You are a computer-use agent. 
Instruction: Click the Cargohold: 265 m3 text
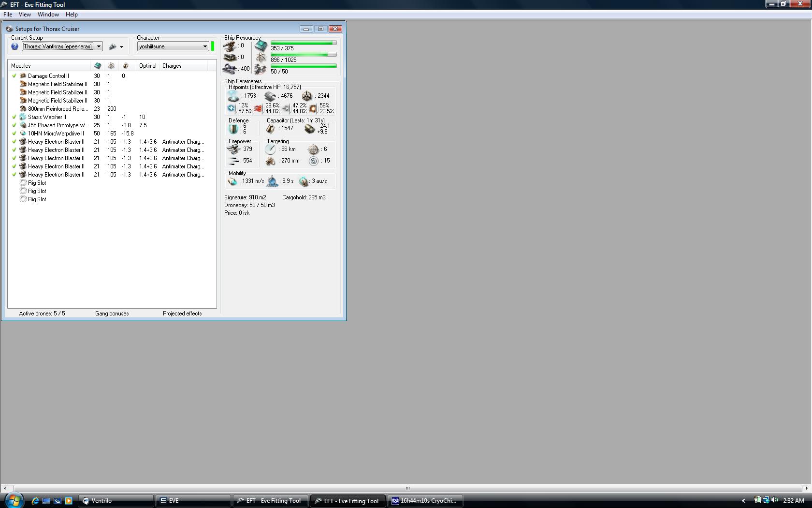tap(304, 197)
